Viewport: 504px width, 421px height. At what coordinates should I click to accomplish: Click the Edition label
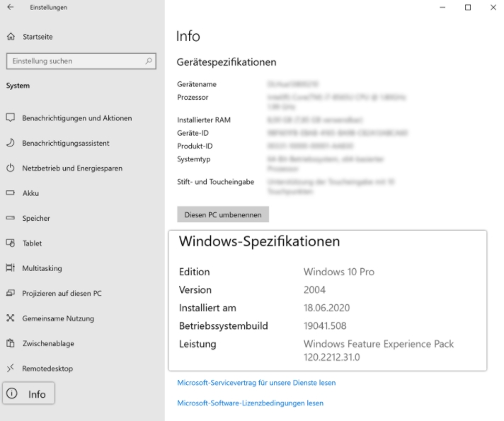click(x=195, y=272)
